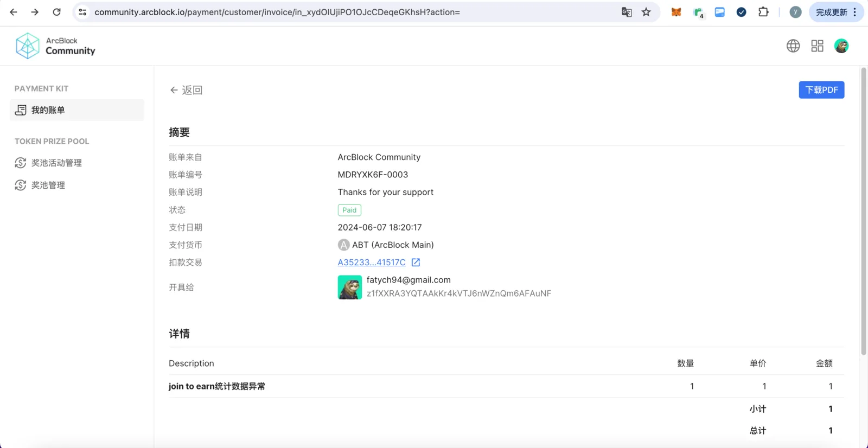Click the line item join to earn统计数据异常

217,386
